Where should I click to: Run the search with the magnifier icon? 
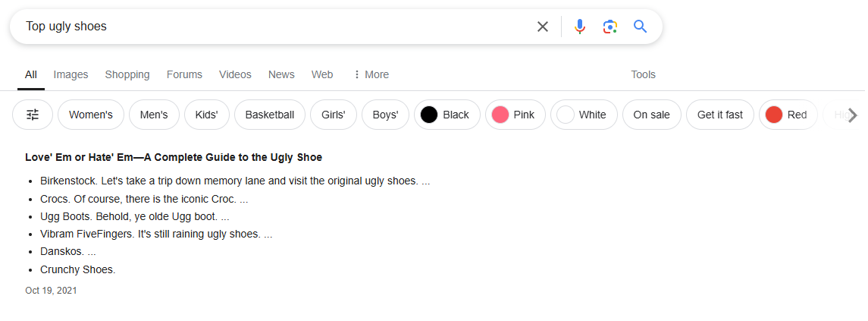641,27
